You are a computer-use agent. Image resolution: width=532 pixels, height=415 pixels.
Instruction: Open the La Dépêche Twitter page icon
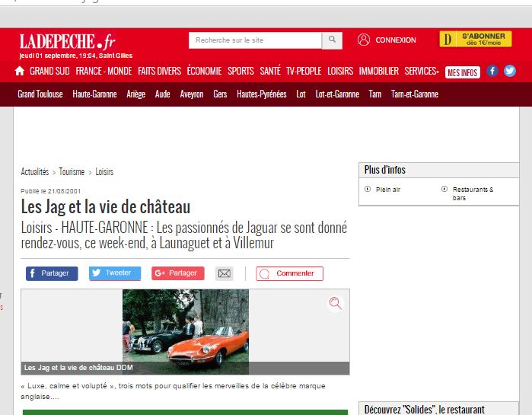pyautogui.click(x=510, y=71)
